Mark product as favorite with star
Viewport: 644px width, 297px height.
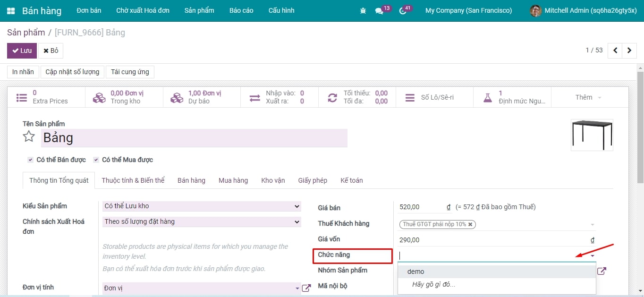click(x=29, y=137)
